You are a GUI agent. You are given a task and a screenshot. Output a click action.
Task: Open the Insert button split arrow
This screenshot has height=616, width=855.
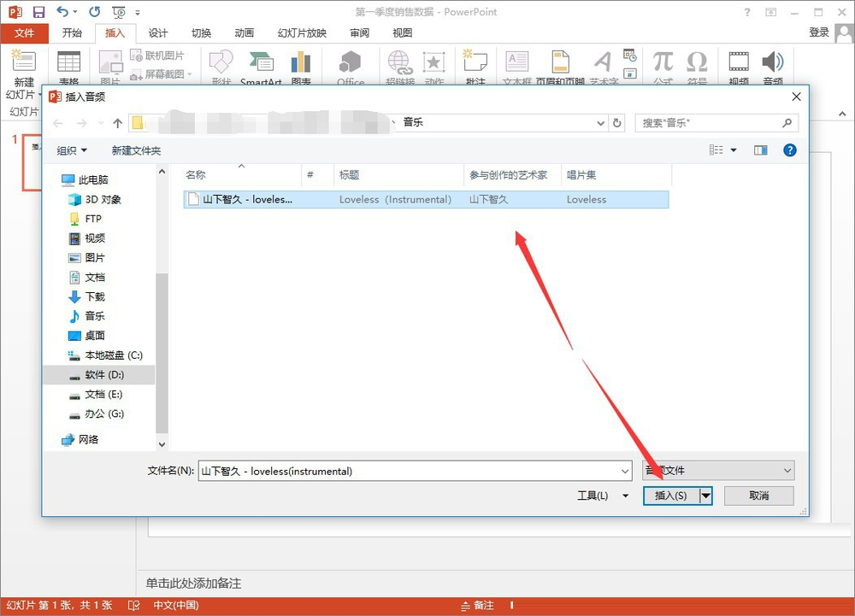[706, 496]
